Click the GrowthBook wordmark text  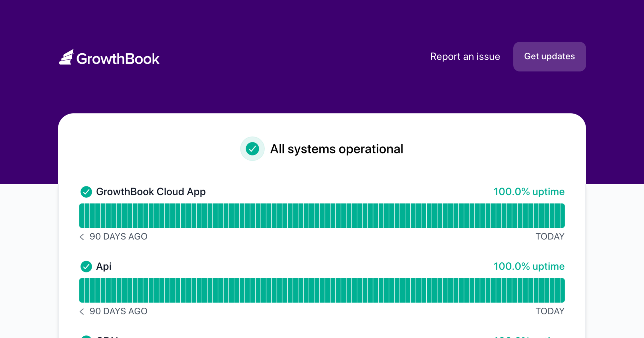tap(118, 59)
